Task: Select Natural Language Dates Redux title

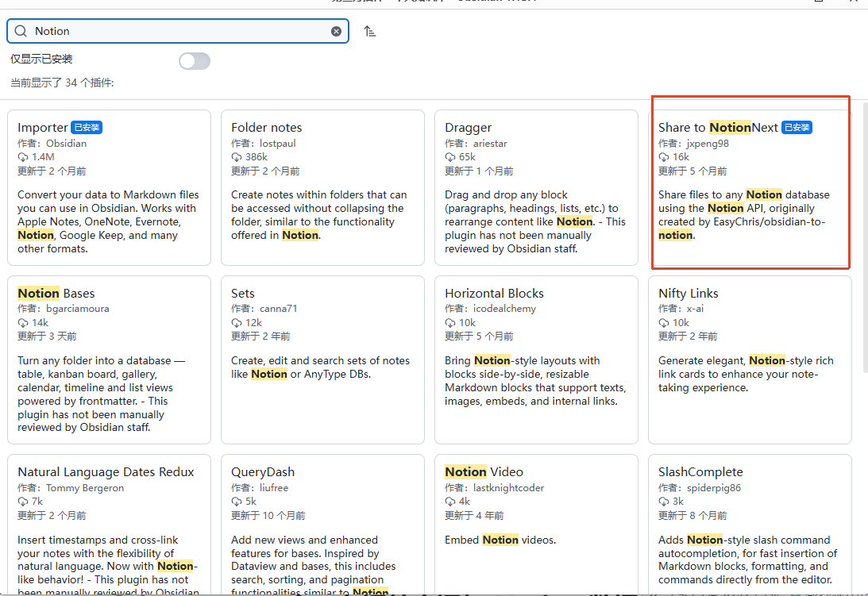Action: click(x=106, y=472)
